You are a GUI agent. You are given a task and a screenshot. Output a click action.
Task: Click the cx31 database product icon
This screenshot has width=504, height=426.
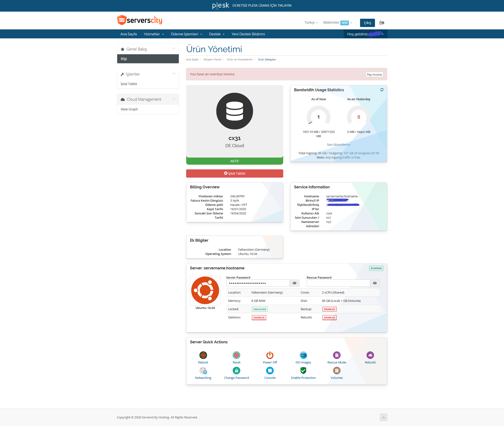coord(235,111)
